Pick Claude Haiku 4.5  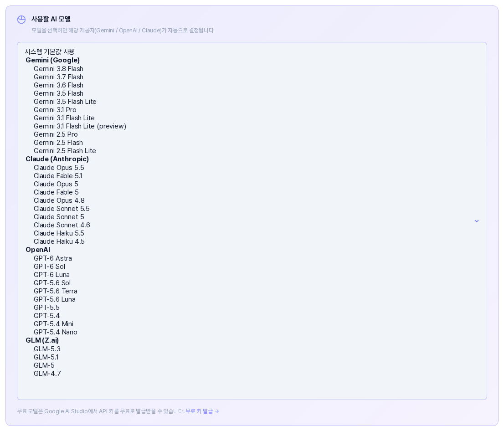(x=59, y=241)
